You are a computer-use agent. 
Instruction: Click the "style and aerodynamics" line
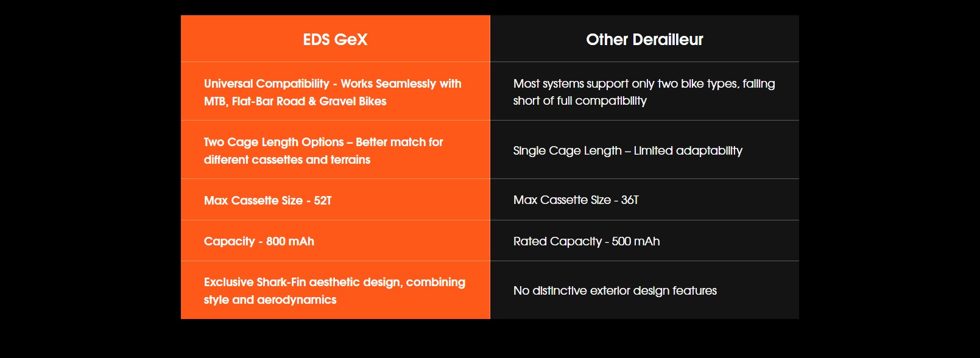pos(270,300)
